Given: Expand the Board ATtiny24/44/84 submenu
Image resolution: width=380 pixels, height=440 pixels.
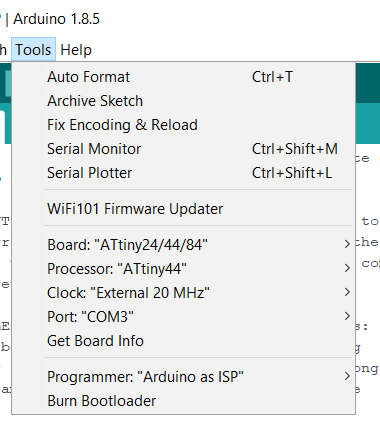Looking at the screenshot, I should pos(183,245).
